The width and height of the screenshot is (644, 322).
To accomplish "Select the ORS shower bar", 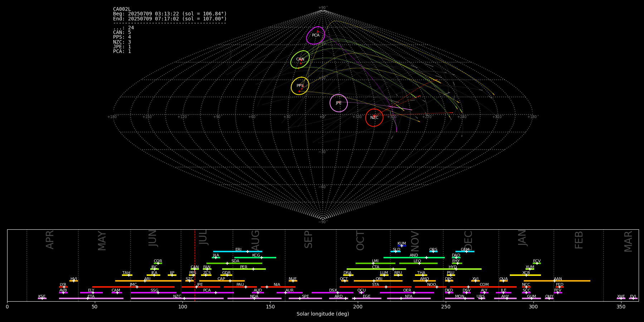I will click(x=433, y=252).
